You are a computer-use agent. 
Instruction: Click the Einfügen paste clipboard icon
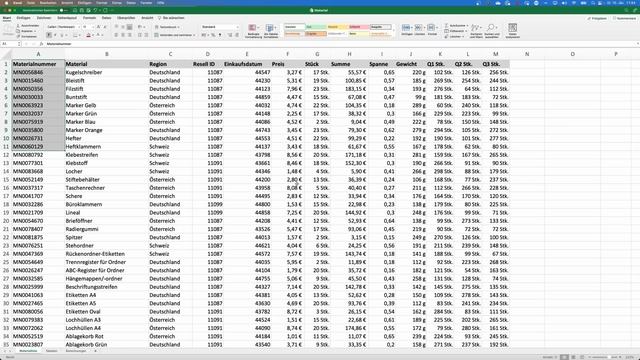8,29
